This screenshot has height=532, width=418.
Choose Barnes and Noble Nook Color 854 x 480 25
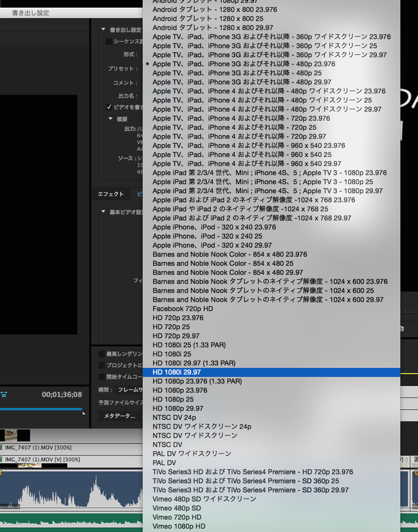coord(271,263)
